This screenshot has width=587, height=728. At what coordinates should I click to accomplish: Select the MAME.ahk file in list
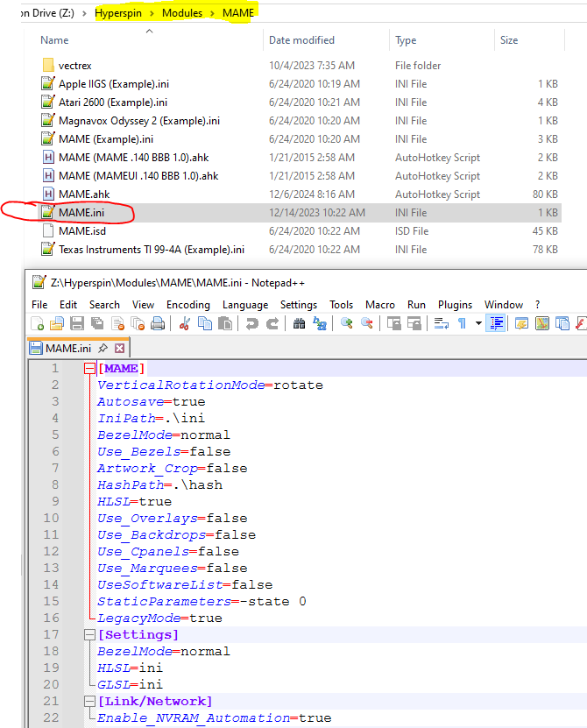coord(83,194)
